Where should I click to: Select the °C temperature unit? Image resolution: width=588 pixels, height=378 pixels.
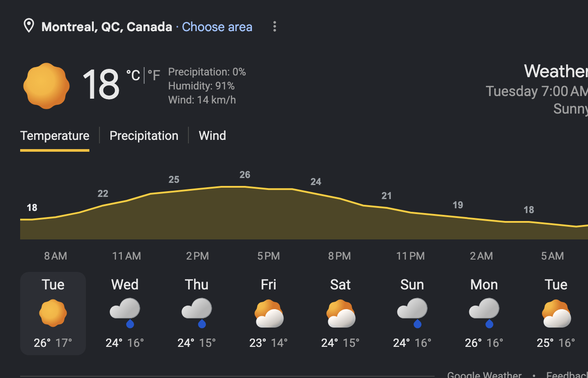[x=133, y=75]
